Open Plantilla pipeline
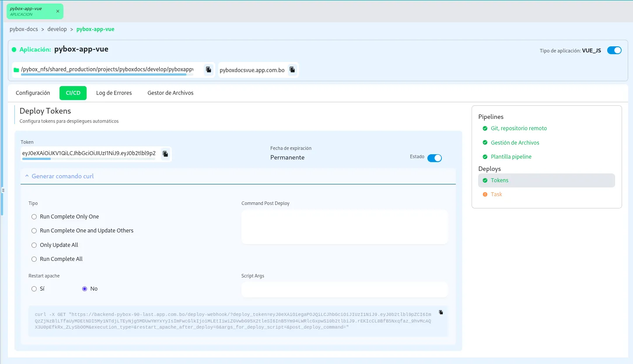 (511, 157)
